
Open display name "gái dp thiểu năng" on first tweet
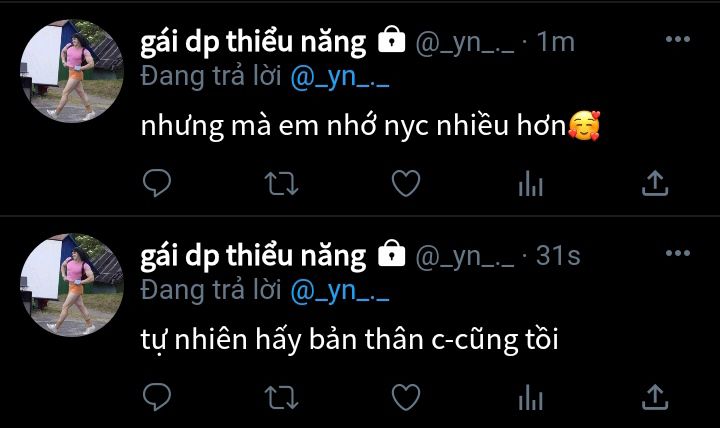click(253, 43)
